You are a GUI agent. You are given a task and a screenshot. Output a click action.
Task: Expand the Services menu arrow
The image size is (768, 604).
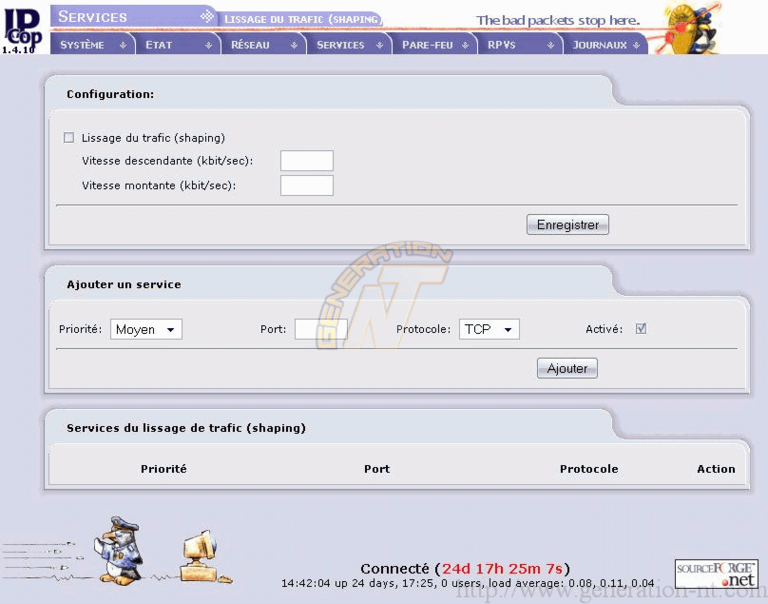[380, 45]
